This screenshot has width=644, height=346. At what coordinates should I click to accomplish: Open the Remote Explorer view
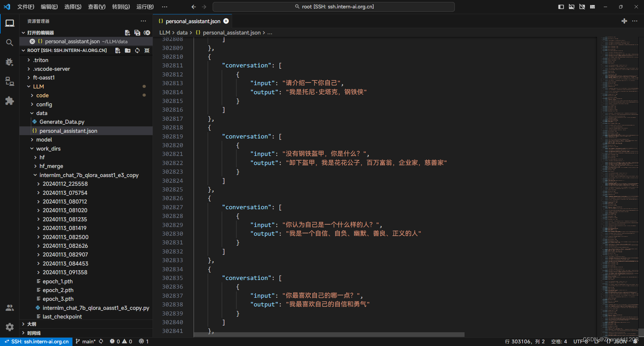coord(10,81)
